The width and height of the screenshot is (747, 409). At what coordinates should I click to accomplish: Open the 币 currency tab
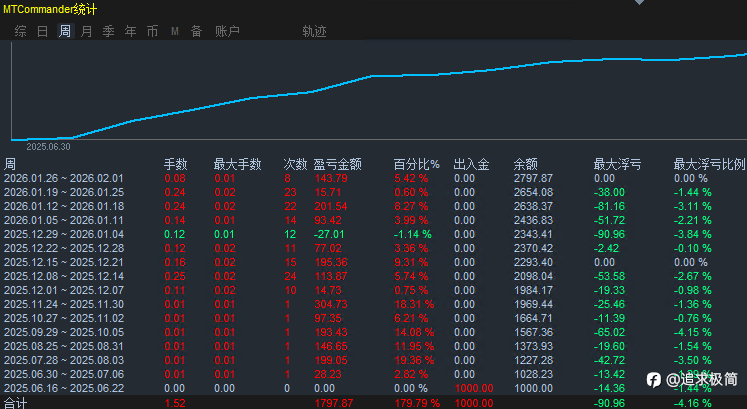[152, 31]
